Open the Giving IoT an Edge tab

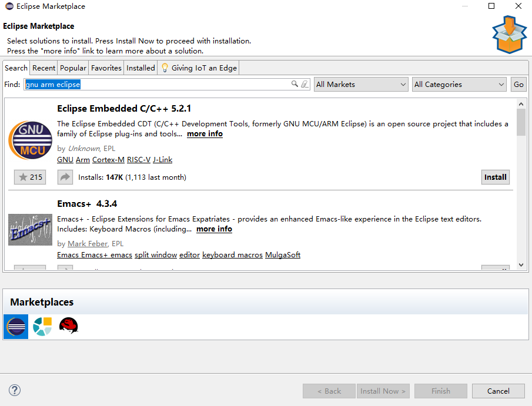[x=199, y=68]
